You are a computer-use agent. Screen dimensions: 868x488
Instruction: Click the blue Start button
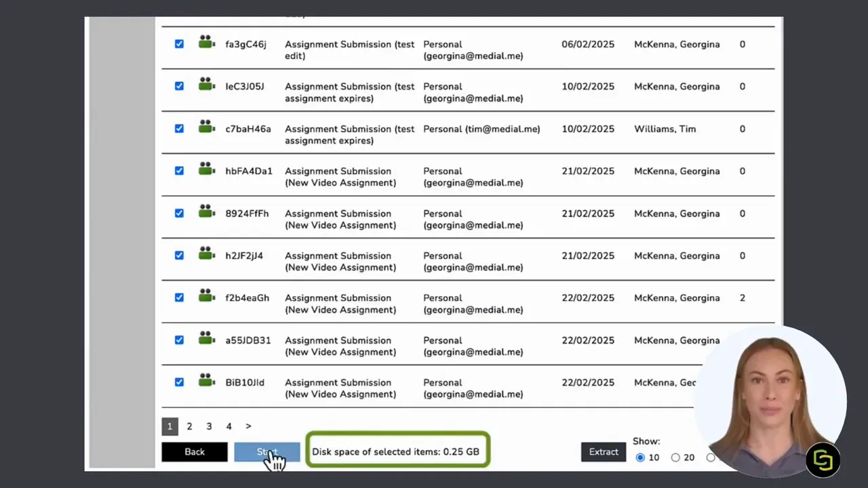click(267, 452)
